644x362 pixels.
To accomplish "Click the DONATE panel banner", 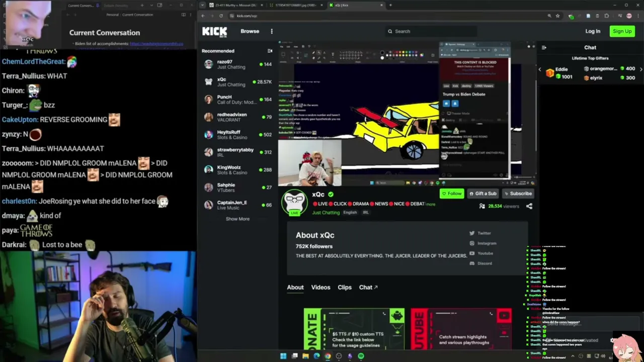I will pyautogui.click(x=354, y=329).
